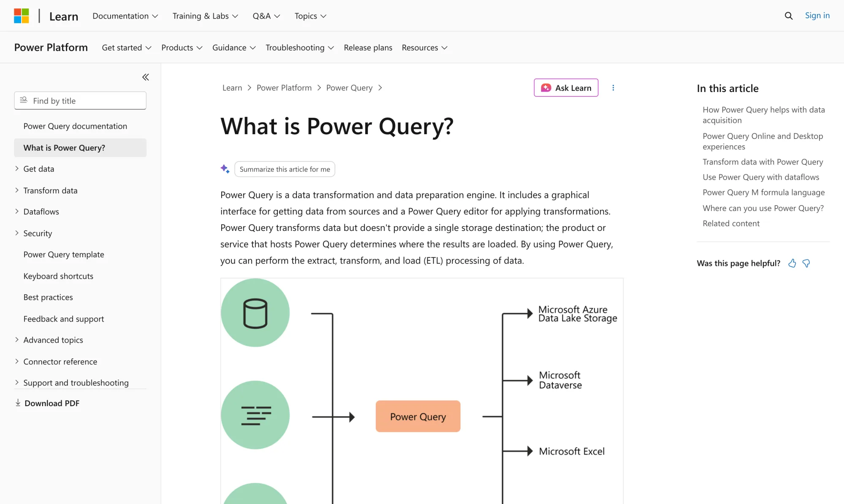Click the Microsoft logo
This screenshot has height=504, width=844.
click(22, 16)
